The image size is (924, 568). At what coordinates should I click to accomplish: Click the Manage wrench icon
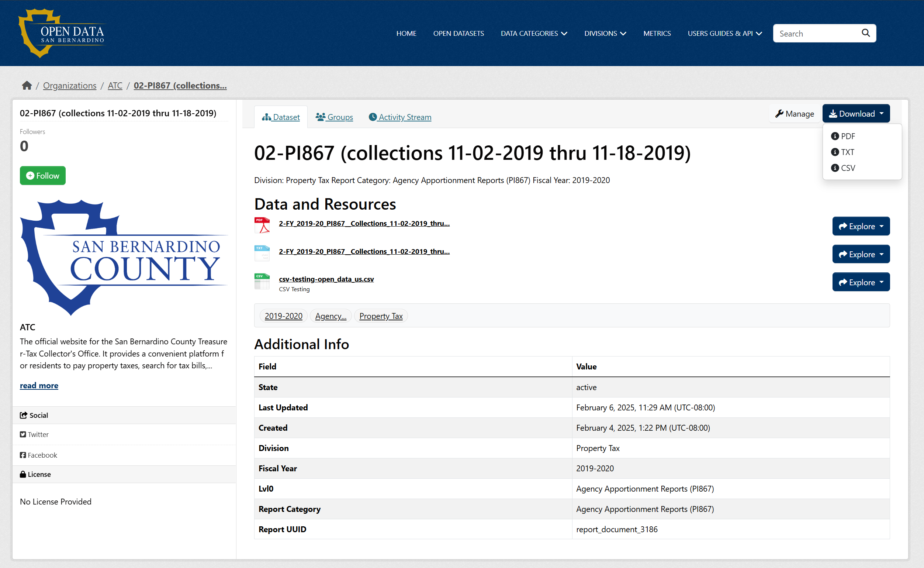click(x=779, y=113)
